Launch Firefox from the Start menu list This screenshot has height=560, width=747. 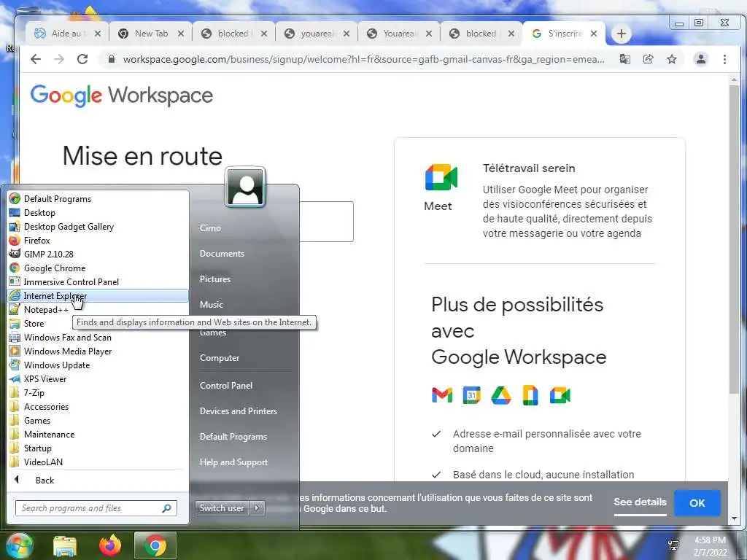(x=98, y=241)
